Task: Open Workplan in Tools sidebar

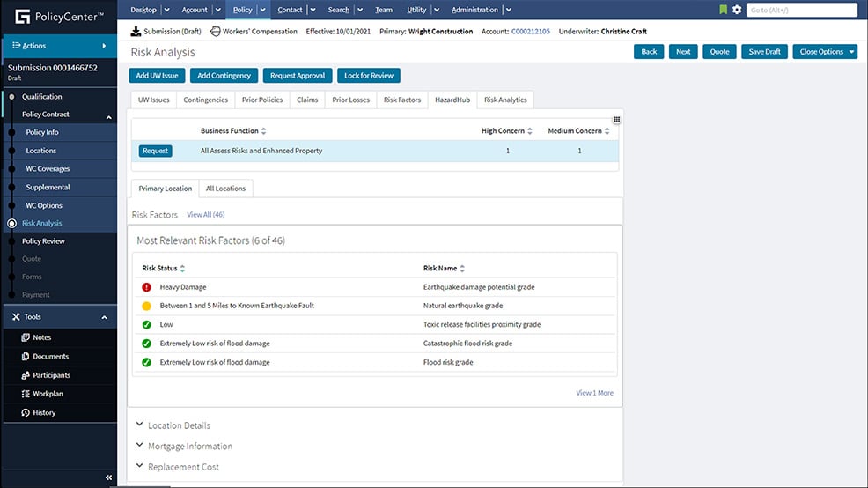Action: click(48, 394)
